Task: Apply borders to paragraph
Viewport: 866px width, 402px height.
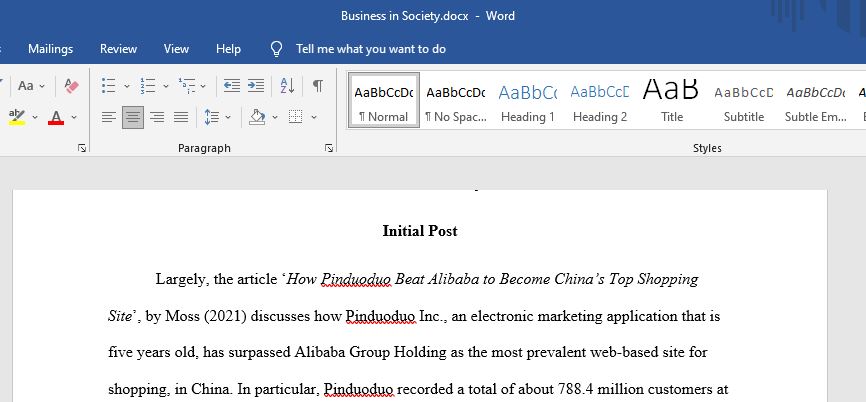Action: click(296, 117)
